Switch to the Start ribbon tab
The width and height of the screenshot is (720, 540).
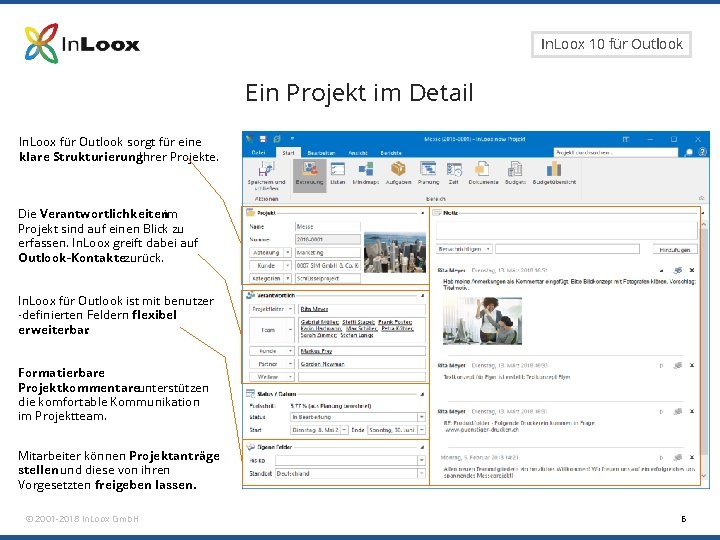coord(288,152)
